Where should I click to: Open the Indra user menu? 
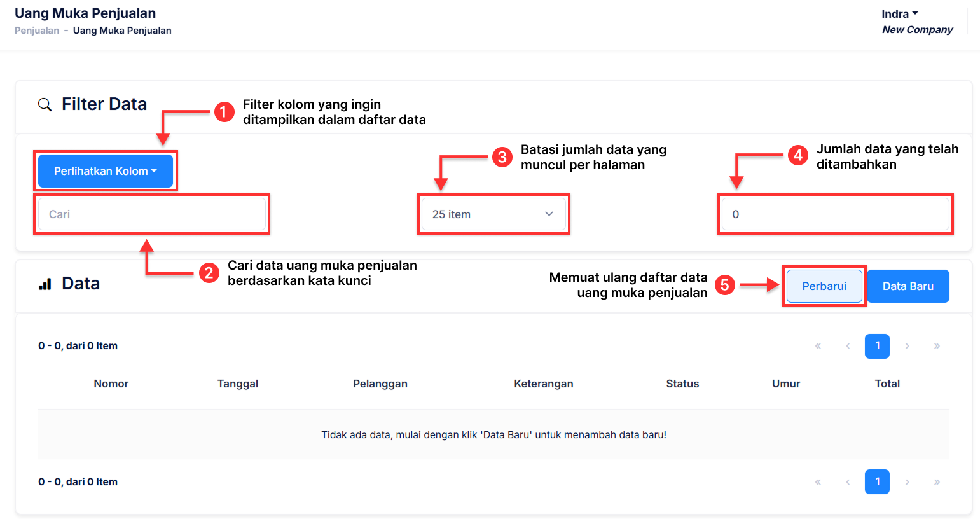[899, 14]
